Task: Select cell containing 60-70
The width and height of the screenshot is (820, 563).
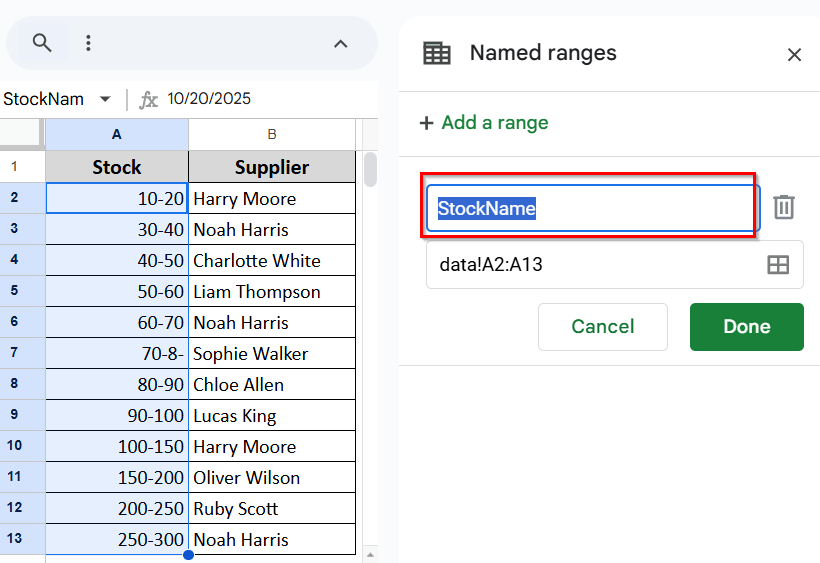Action: pyautogui.click(x=117, y=322)
